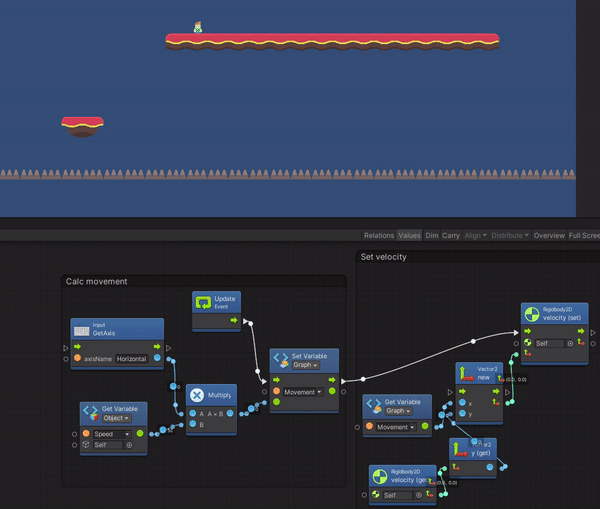600x509 pixels.
Task: Click the Input GetAxis keyboard icon
Action: click(x=82, y=331)
